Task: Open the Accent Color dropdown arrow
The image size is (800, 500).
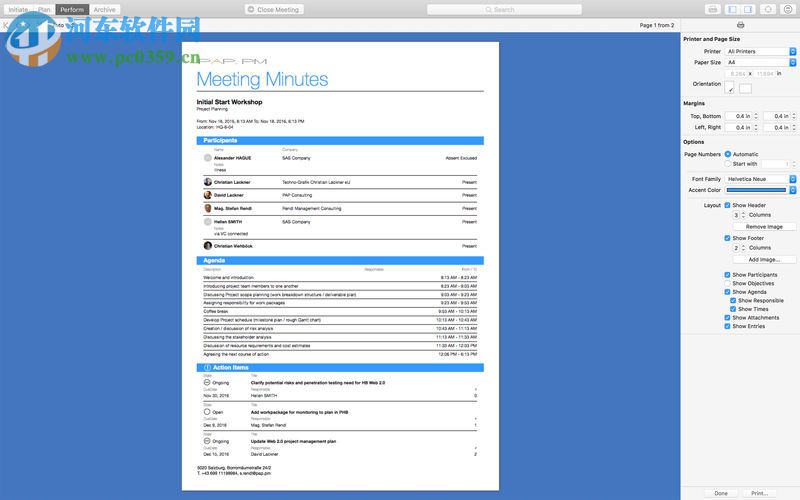Action: 792,190
